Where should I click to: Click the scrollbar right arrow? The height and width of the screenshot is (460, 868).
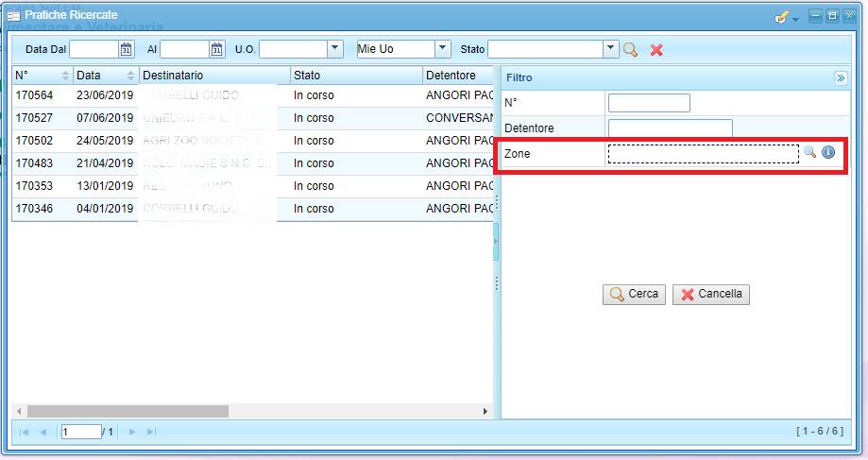pos(485,411)
